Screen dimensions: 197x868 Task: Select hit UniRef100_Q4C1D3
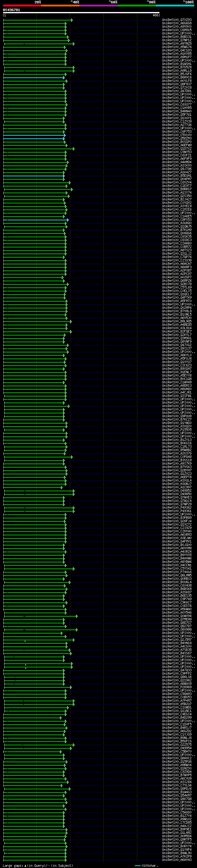coord(177,50)
